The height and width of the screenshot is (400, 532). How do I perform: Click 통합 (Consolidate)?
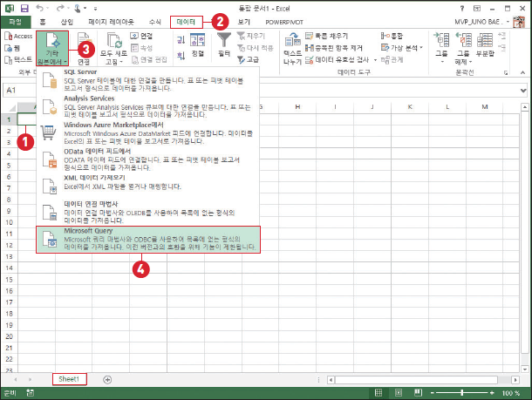[x=392, y=36]
